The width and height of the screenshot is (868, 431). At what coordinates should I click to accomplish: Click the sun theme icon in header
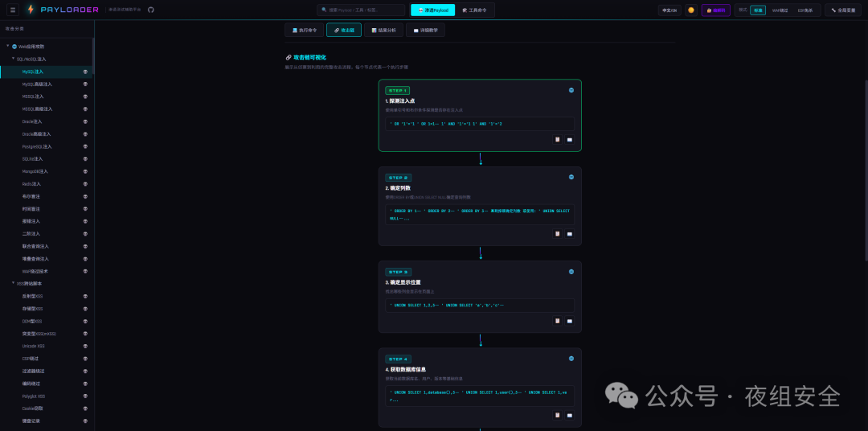pos(690,10)
